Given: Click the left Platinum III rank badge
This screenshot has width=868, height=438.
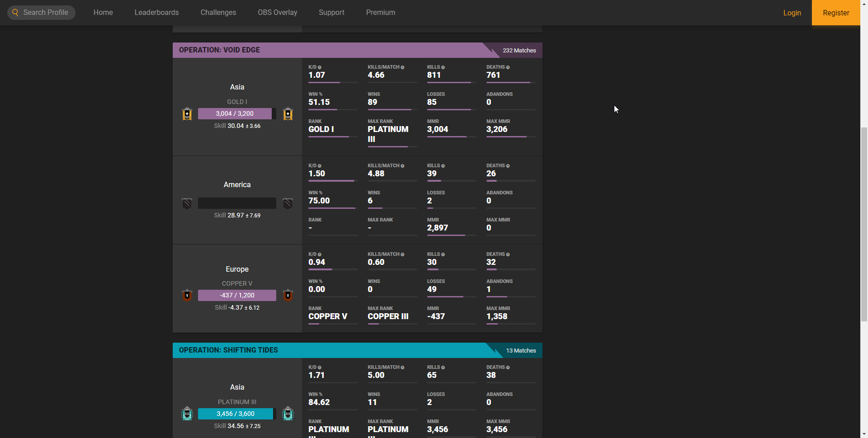Looking at the screenshot, I should click(187, 414).
